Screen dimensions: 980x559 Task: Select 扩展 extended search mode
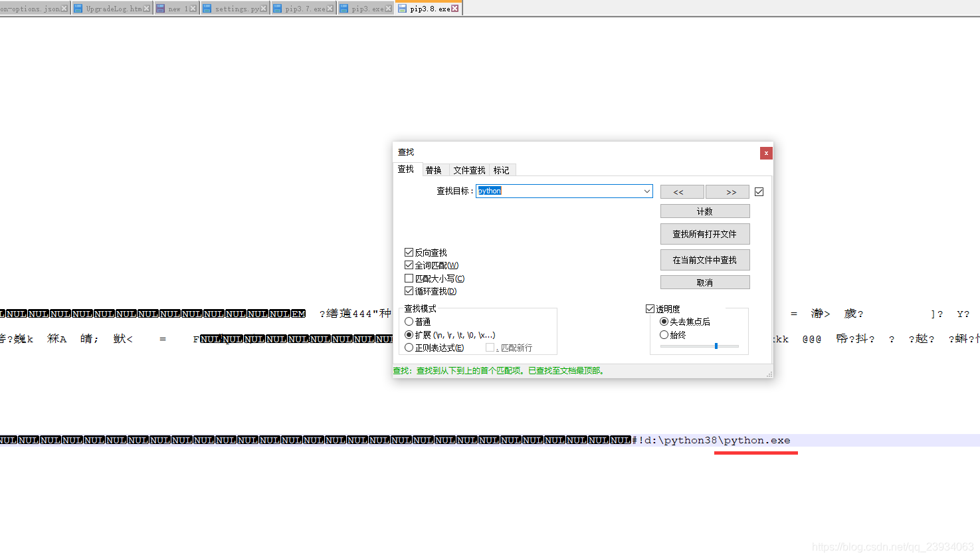coord(409,335)
